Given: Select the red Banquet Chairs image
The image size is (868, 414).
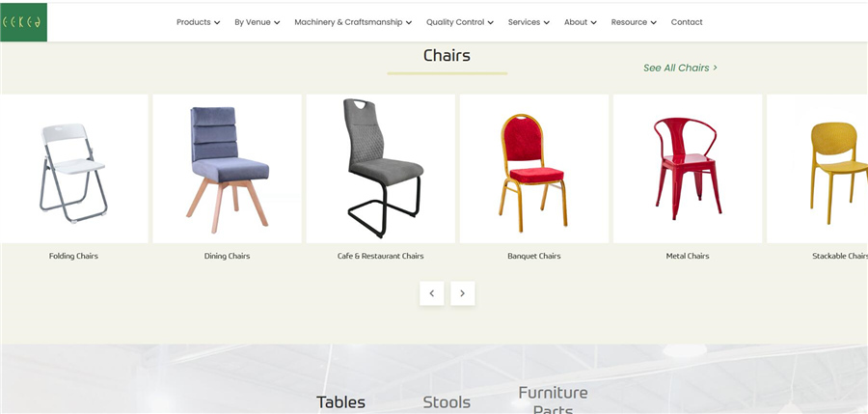Looking at the screenshot, I should coord(534,169).
